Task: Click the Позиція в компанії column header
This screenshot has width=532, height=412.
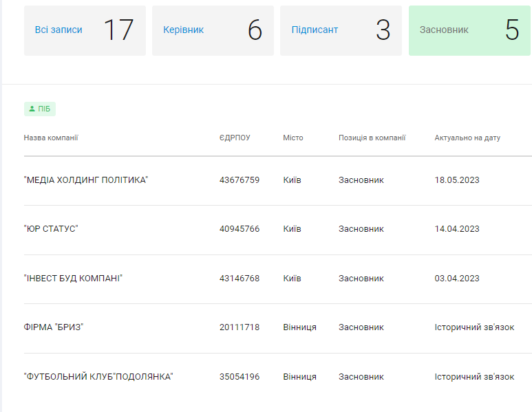Action: coord(372,138)
